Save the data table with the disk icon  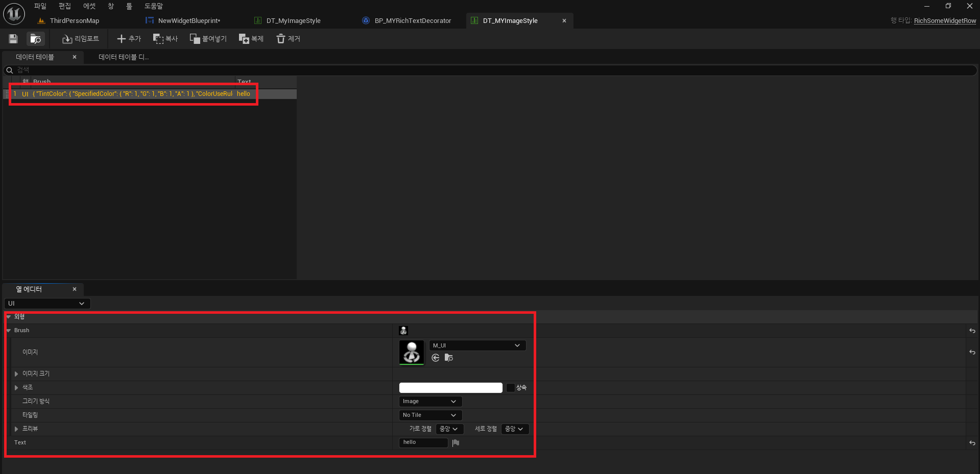(x=13, y=39)
